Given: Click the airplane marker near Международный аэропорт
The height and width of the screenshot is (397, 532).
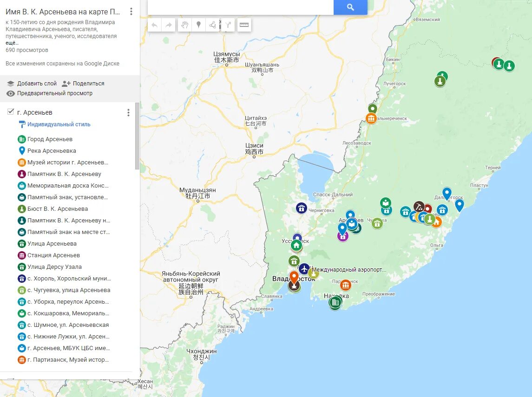Looking at the screenshot, I should click(x=304, y=269).
